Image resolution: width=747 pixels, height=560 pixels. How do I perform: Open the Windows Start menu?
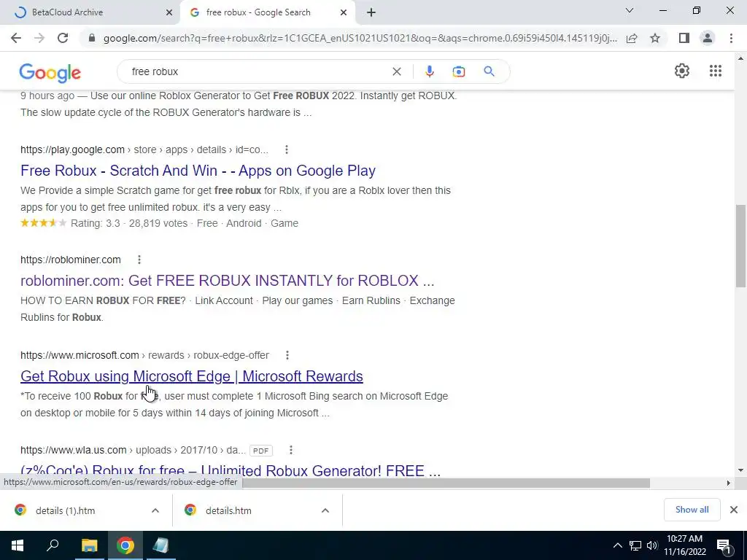[18, 545]
